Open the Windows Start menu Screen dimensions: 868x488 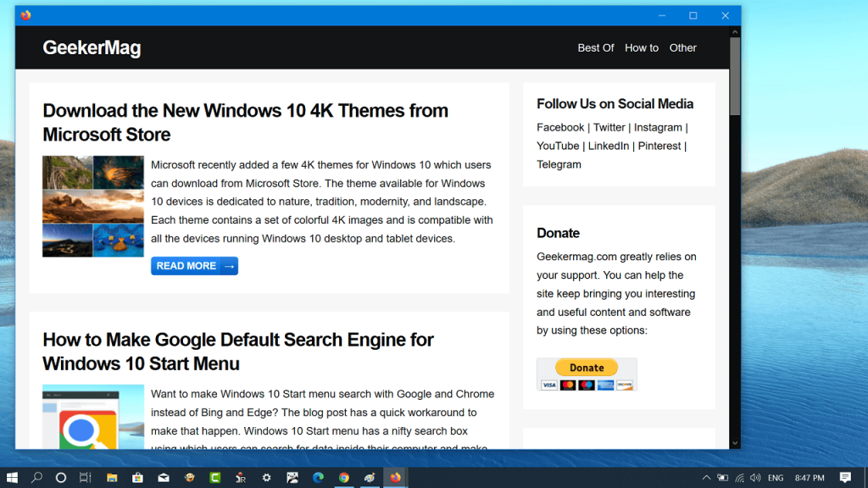(12, 478)
